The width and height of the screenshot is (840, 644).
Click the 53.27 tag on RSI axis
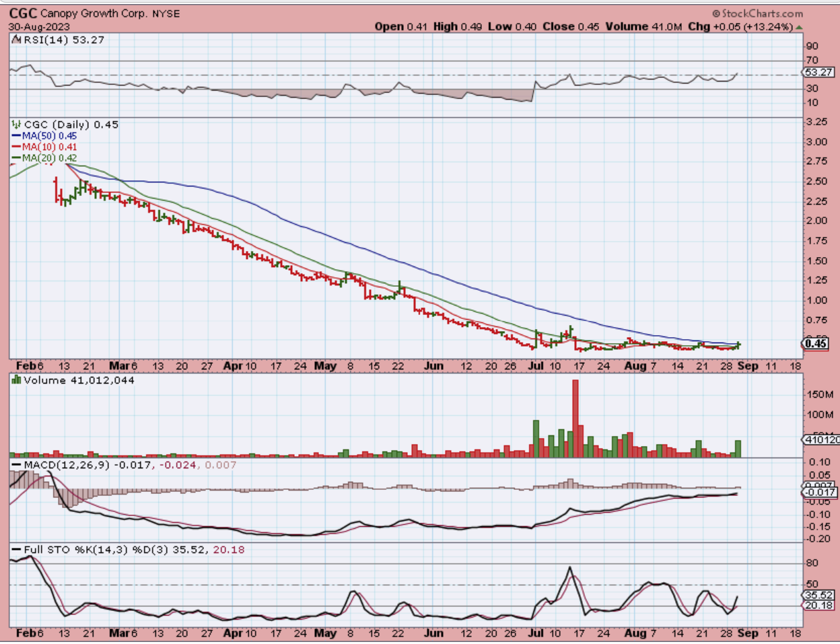pos(819,72)
